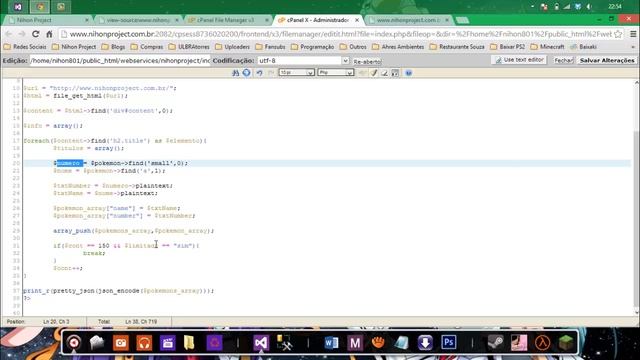Open the yellow folder in the dock
This screenshot has height=360, width=640.
[x=189, y=342]
